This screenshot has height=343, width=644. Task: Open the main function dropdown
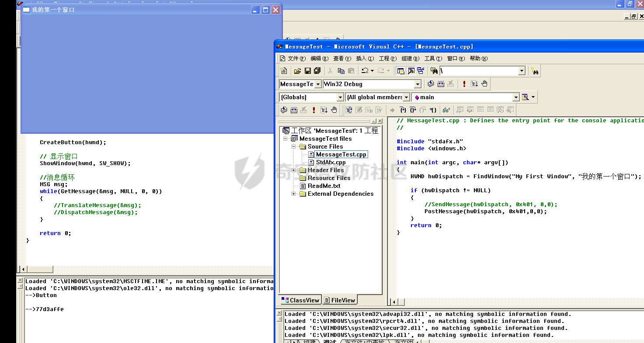pyautogui.click(x=516, y=97)
